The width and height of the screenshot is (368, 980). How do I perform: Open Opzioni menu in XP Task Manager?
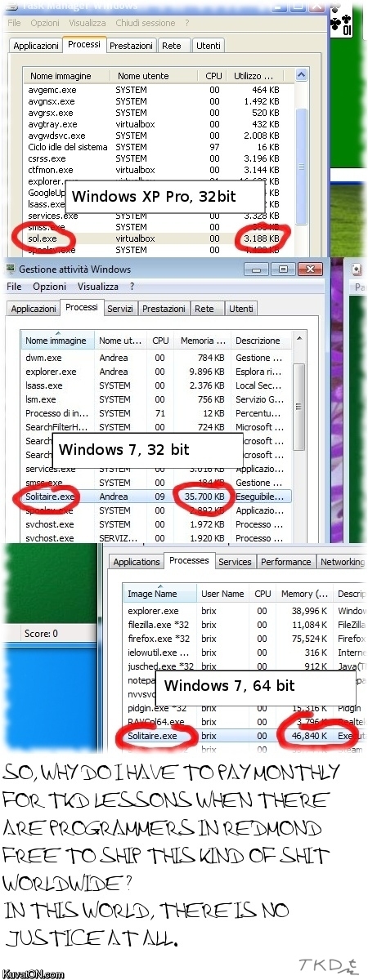click(45, 23)
